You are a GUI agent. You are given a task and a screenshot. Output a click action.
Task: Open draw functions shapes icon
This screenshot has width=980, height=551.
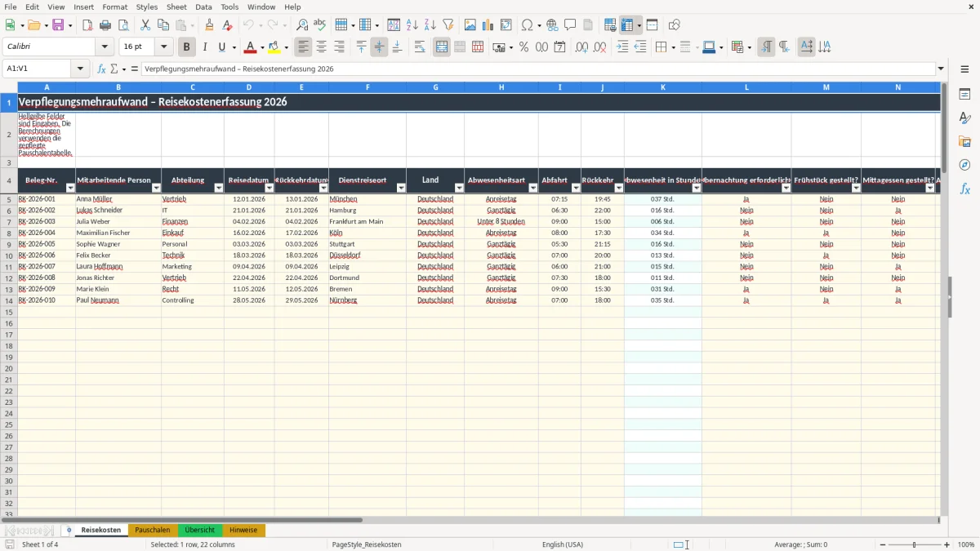(x=675, y=25)
